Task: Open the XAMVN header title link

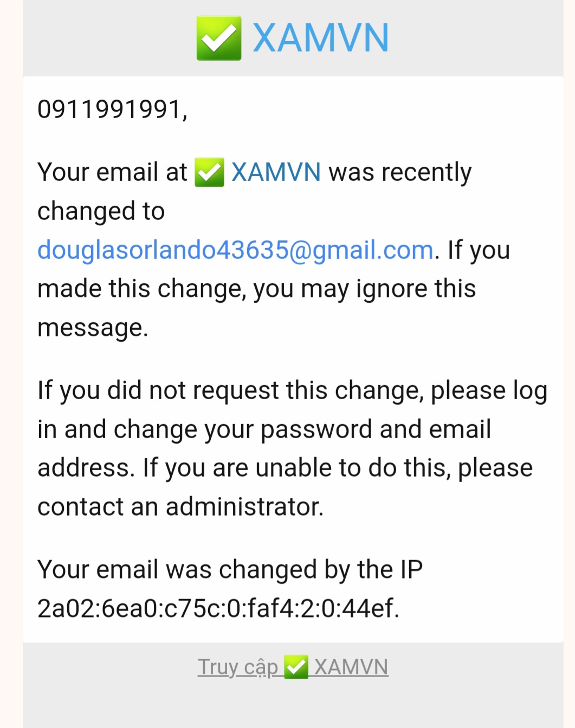Action: (x=321, y=38)
